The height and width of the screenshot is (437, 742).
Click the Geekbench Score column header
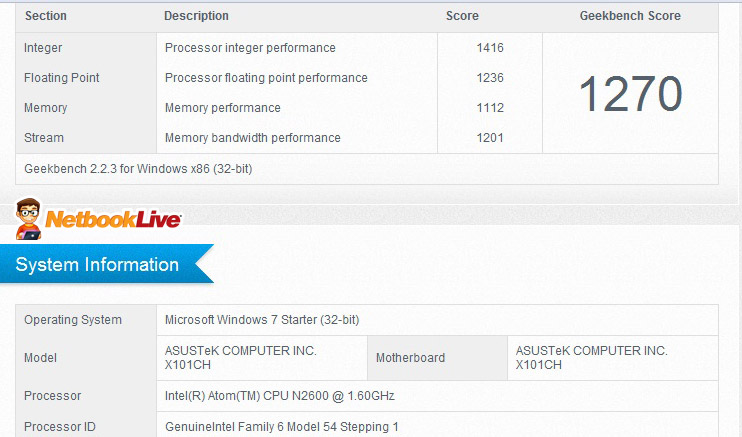click(630, 16)
